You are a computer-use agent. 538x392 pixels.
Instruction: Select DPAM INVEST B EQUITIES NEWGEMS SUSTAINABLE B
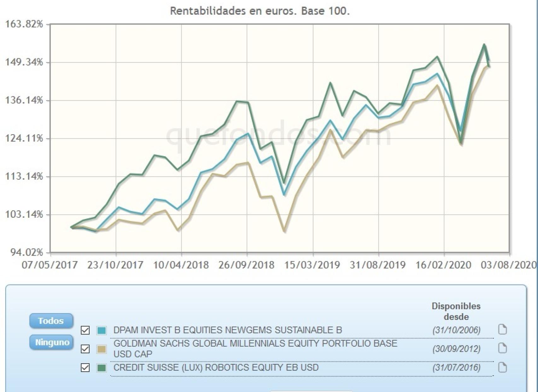click(x=228, y=330)
